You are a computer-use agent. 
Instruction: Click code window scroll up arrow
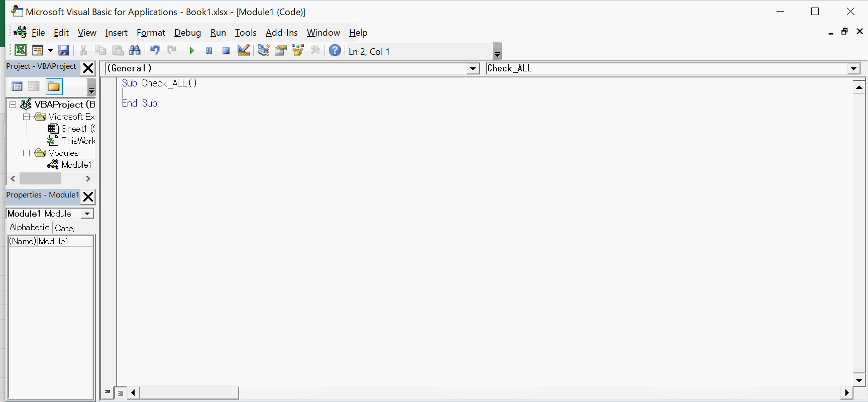(859, 87)
